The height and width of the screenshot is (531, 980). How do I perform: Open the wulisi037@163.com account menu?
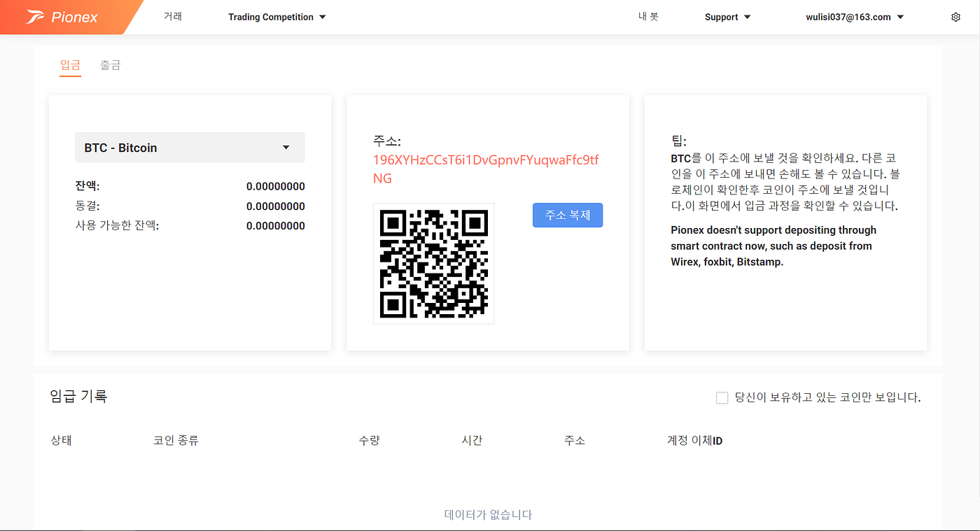point(855,17)
